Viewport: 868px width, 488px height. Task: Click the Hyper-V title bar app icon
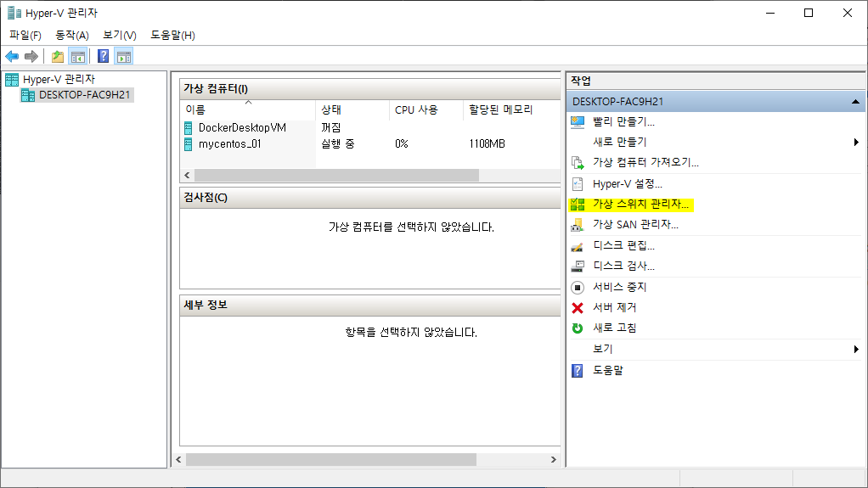click(14, 13)
